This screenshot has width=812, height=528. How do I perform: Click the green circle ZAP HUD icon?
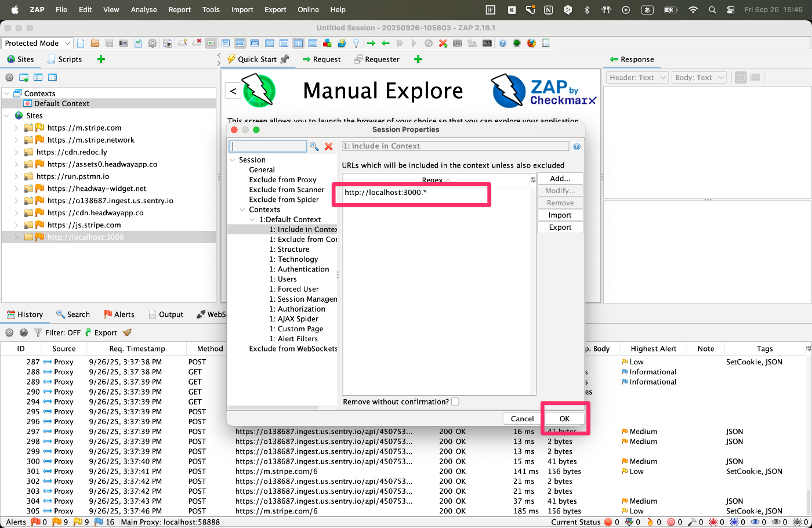tap(517, 43)
